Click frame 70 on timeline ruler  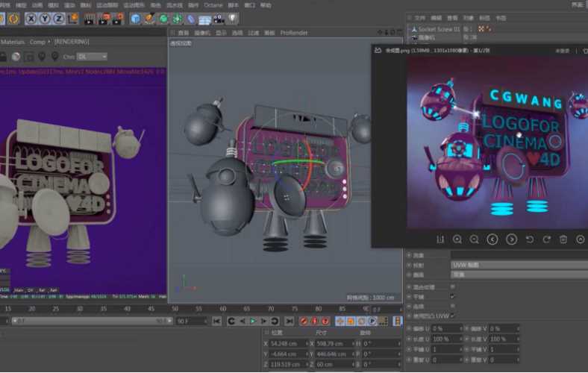tap(271, 309)
